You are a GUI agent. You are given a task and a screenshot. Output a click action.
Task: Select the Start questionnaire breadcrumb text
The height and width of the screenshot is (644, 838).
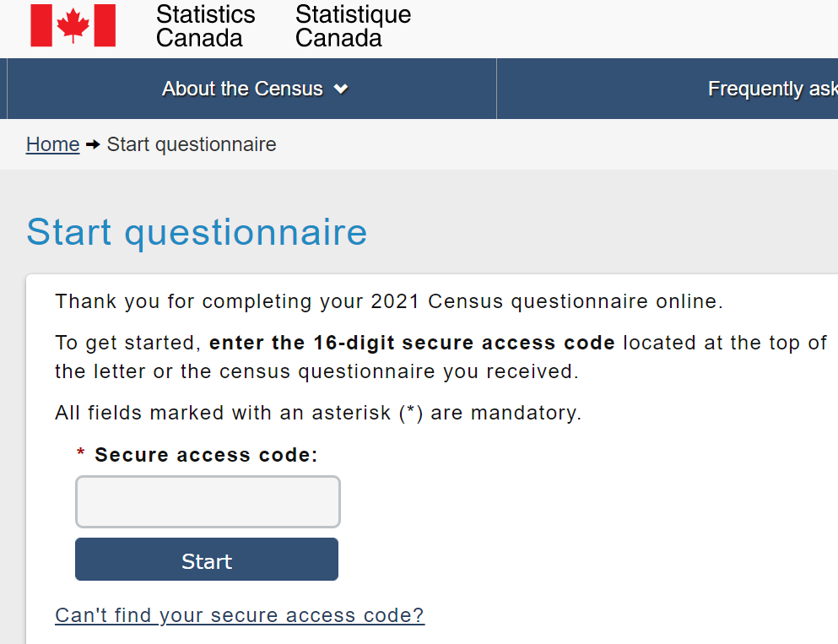pyautogui.click(x=192, y=144)
